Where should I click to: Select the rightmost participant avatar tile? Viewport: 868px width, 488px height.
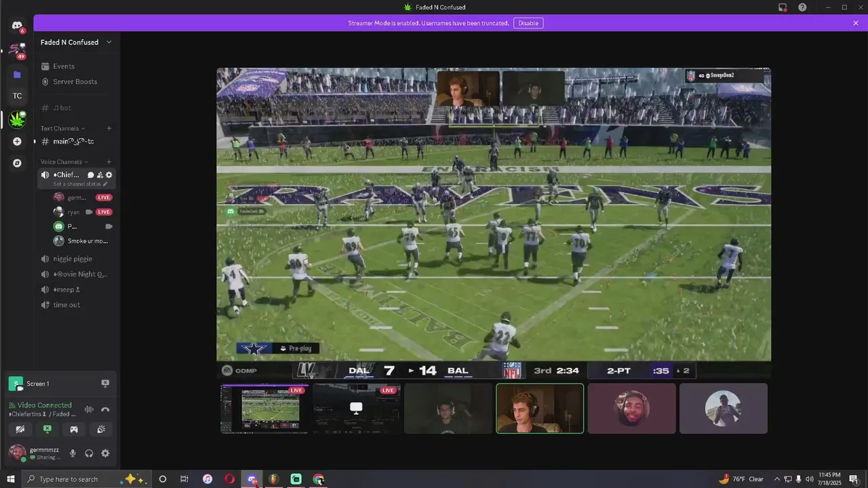click(x=723, y=409)
